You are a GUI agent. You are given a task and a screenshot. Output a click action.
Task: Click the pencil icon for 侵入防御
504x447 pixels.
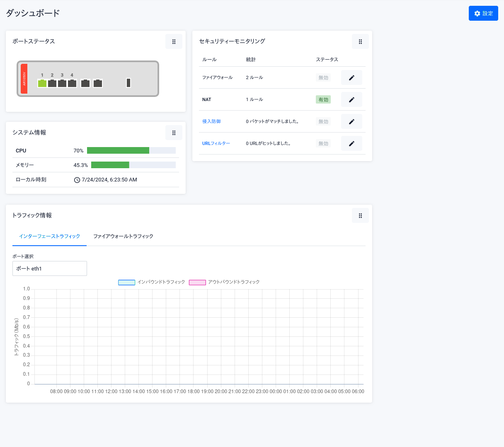[x=351, y=121]
